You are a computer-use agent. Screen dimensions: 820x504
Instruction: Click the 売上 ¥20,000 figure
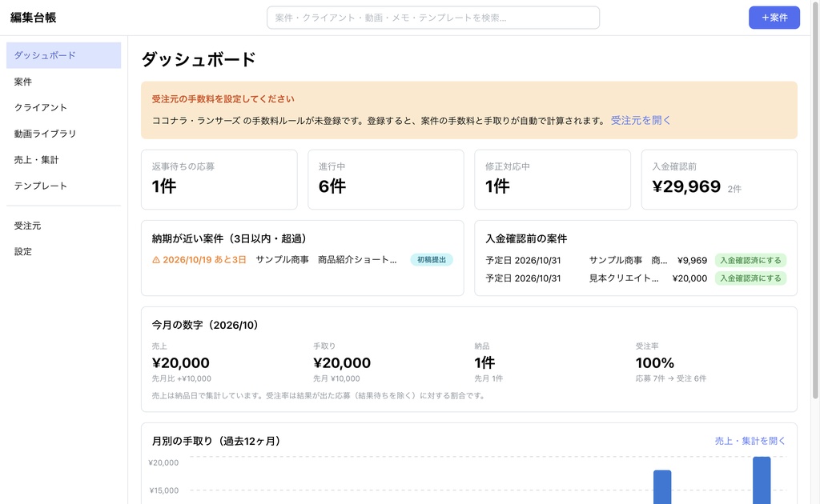(x=180, y=362)
